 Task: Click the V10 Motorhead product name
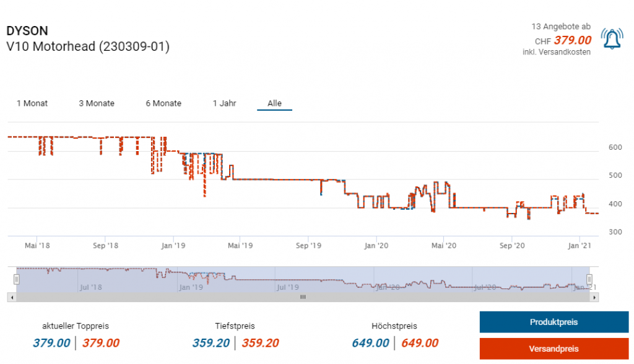(87, 46)
